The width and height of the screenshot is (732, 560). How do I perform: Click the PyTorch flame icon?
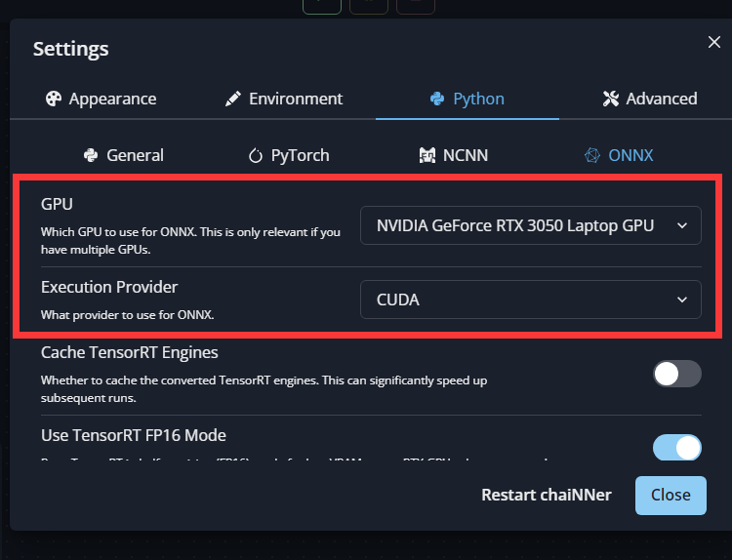coord(256,155)
